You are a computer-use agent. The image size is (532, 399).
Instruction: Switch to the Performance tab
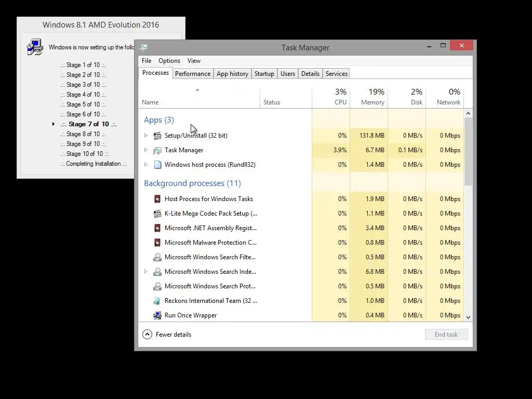point(193,74)
